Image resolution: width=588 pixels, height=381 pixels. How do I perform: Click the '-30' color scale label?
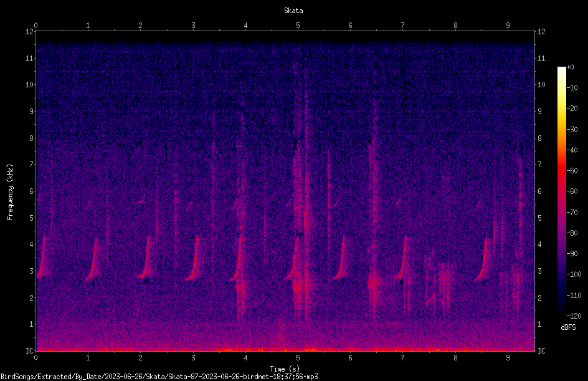572,130
